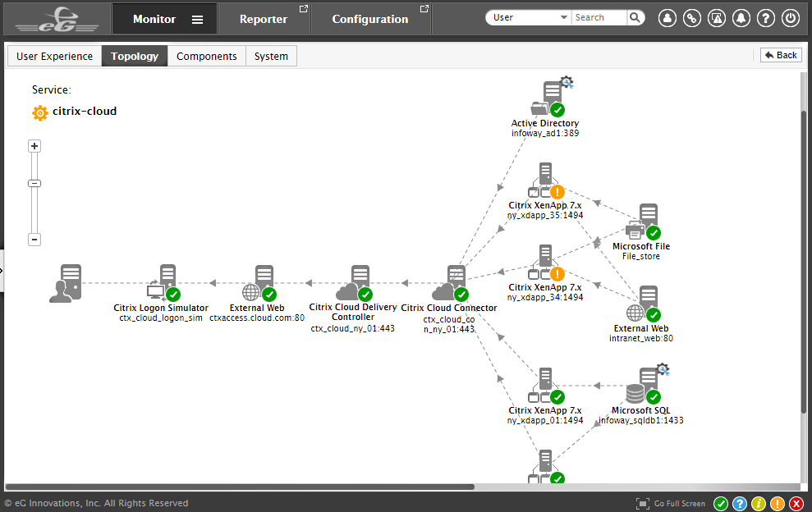Click the citrix-cloud service gear icon
This screenshot has width=812, height=512.
point(40,112)
